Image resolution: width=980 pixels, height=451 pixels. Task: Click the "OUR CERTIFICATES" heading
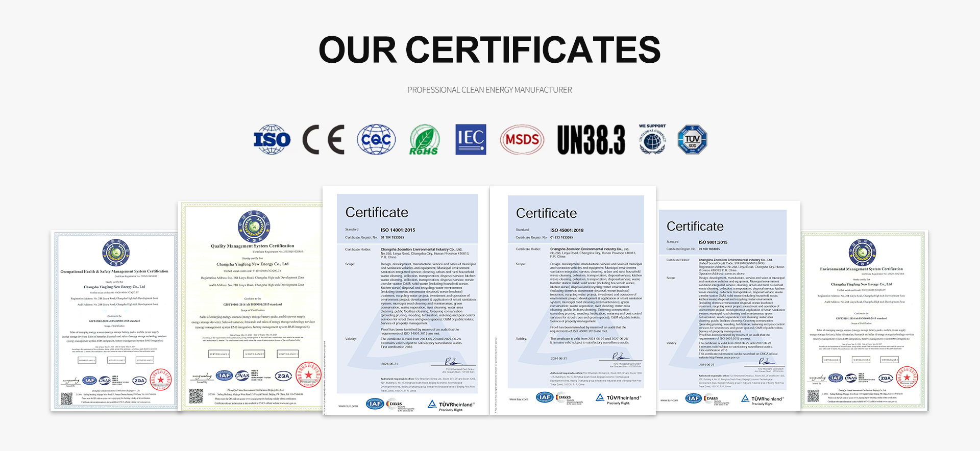click(489, 49)
